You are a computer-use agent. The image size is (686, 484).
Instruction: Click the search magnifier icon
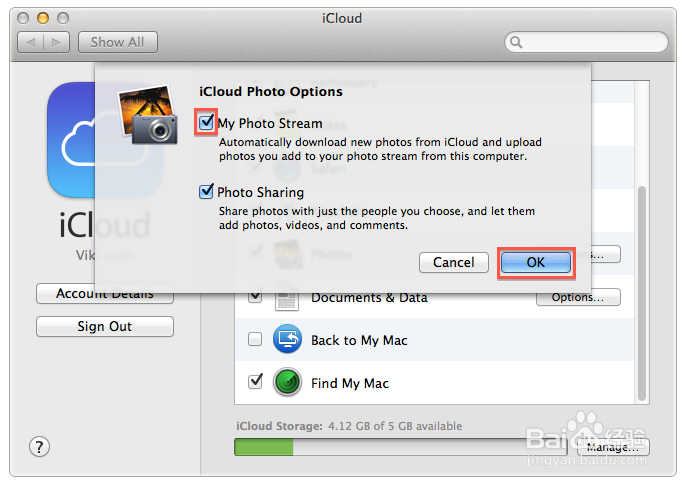pyautogui.click(x=516, y=43)
